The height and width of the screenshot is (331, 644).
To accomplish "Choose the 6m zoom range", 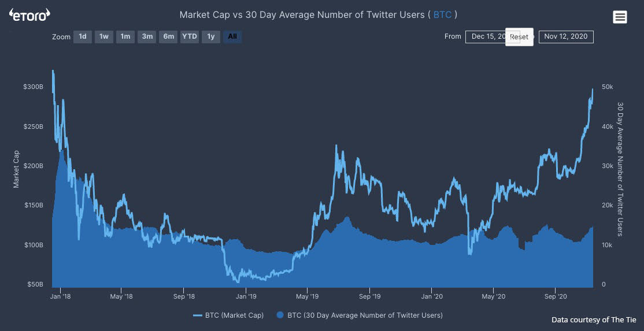I will point(169,37).
